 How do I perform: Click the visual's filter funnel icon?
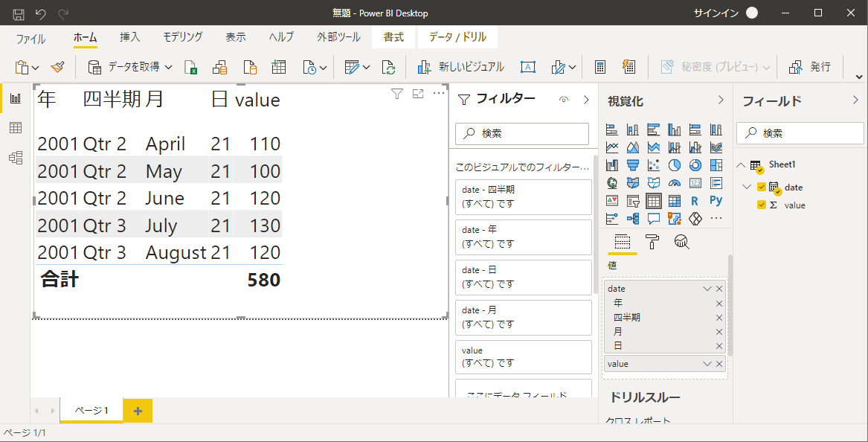(x=397, y=95)
